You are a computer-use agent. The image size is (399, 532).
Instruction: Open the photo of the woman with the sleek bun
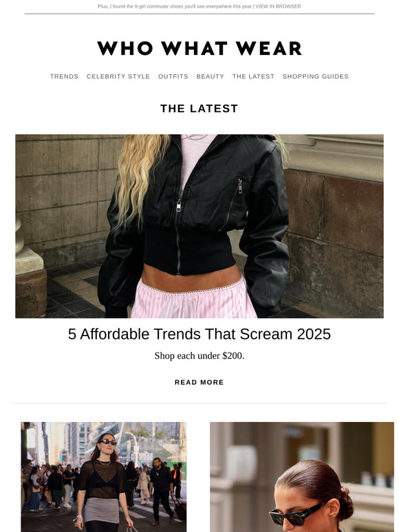point(302,477)
